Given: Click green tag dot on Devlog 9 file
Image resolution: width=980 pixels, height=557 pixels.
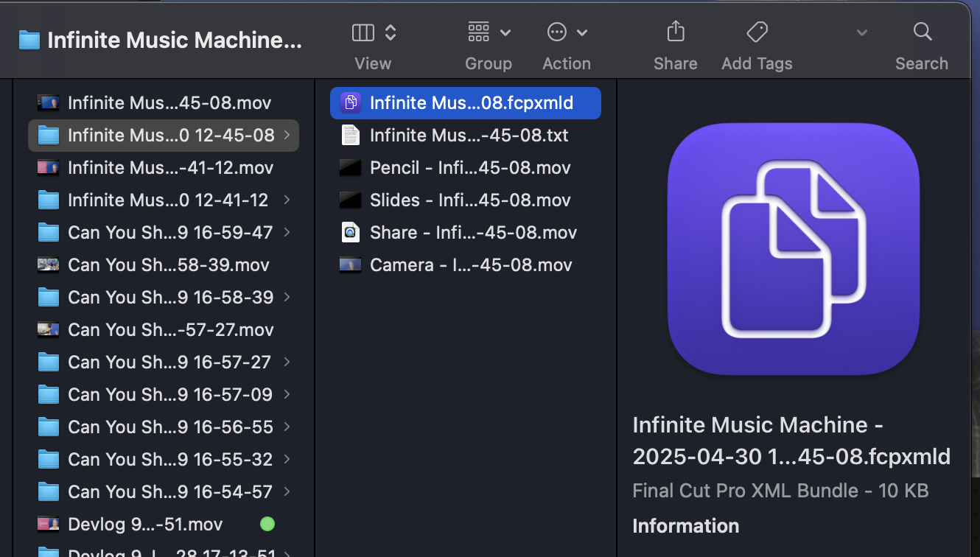Looking at the screenshot, I should point(267,525).
